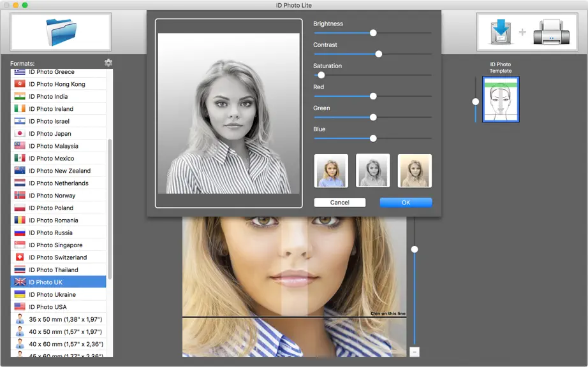Viewport: 588px width, 367px height.
Task: Click the Contrast slider handle
Action: [379, 54]
